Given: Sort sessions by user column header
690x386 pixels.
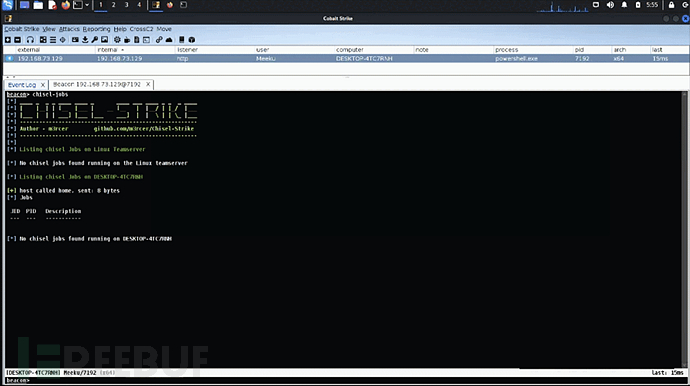Looking at the screenshot, I should (x=294, y=50).
